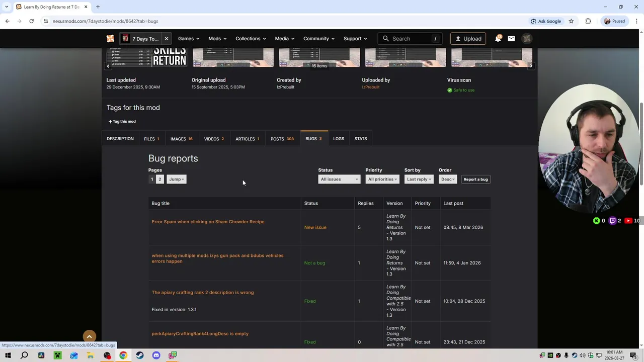This screenshot has width=644, height=362.
Task: Click the site information icon in address bar
Action: tap(46, 21)
